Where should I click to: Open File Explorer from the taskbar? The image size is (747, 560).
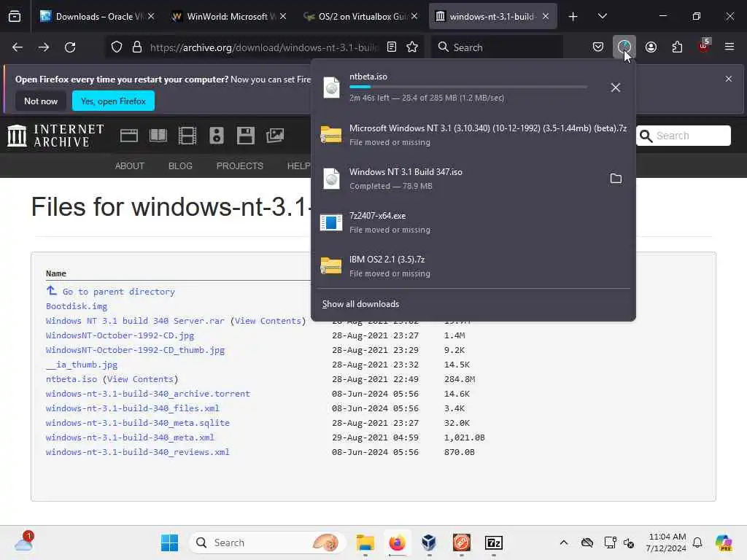coord(365,542)
